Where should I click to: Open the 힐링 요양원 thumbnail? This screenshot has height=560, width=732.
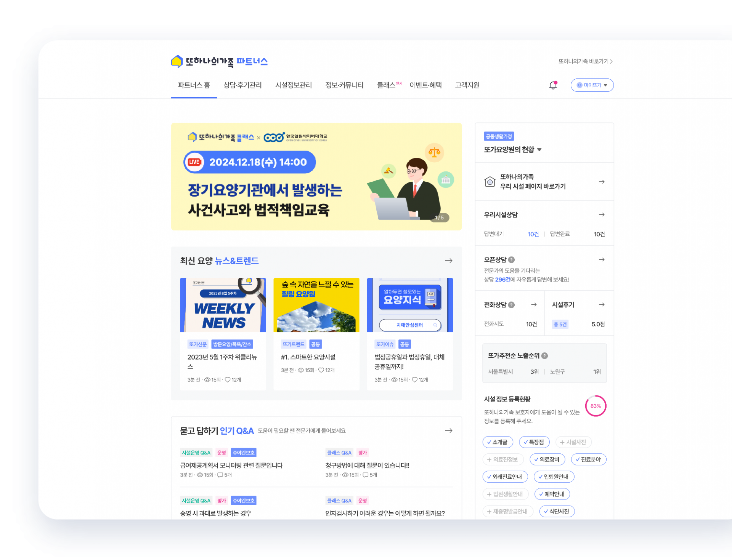pos(316,305)
